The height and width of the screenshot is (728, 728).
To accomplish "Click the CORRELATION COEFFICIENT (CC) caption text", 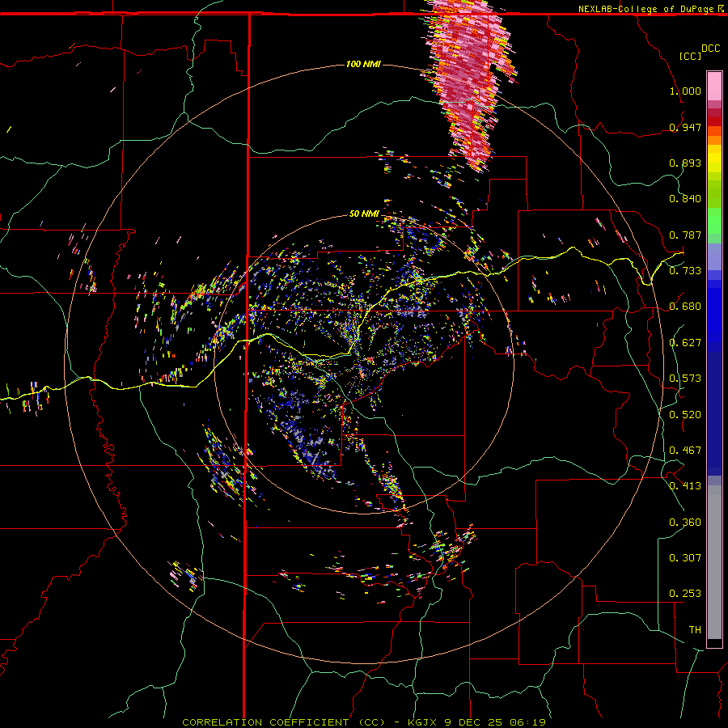I will coord(283,722).
